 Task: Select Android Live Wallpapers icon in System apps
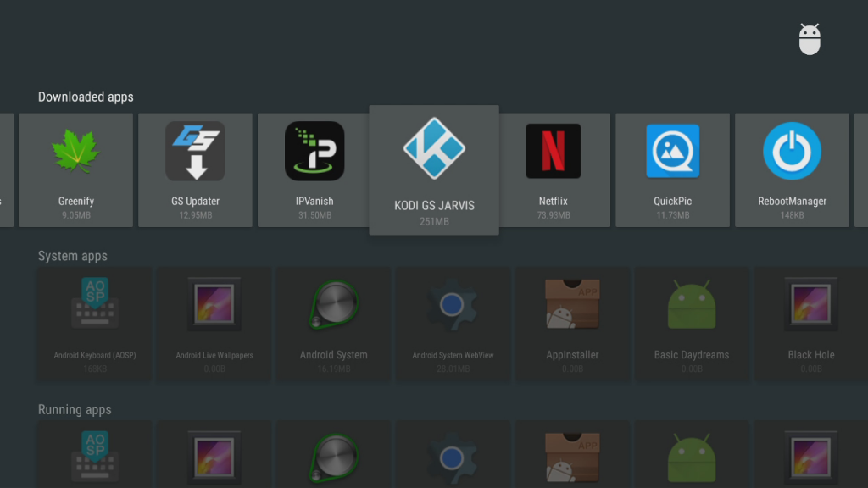coord(214,304)
